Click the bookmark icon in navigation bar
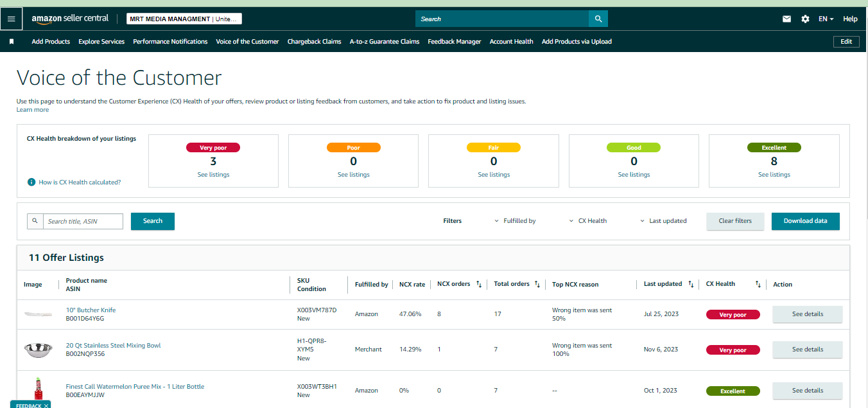Viewport: 868px width, 408px height. point(12,42)
